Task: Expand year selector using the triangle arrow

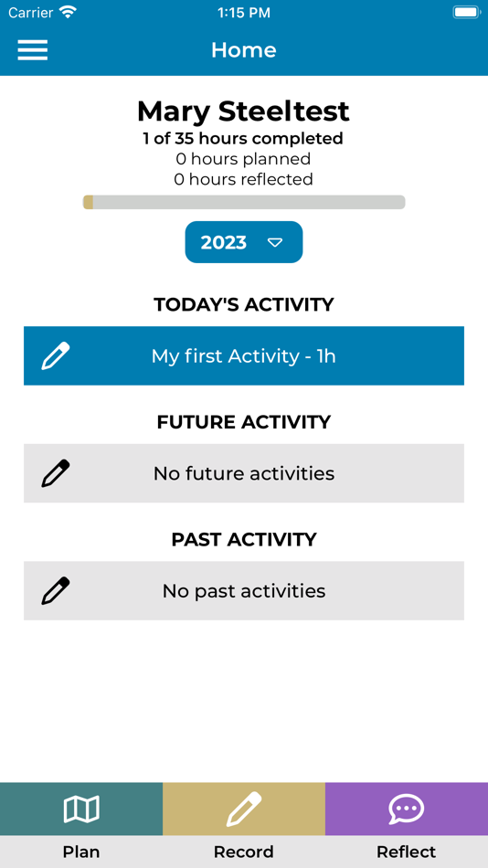Action: (275, 242)
